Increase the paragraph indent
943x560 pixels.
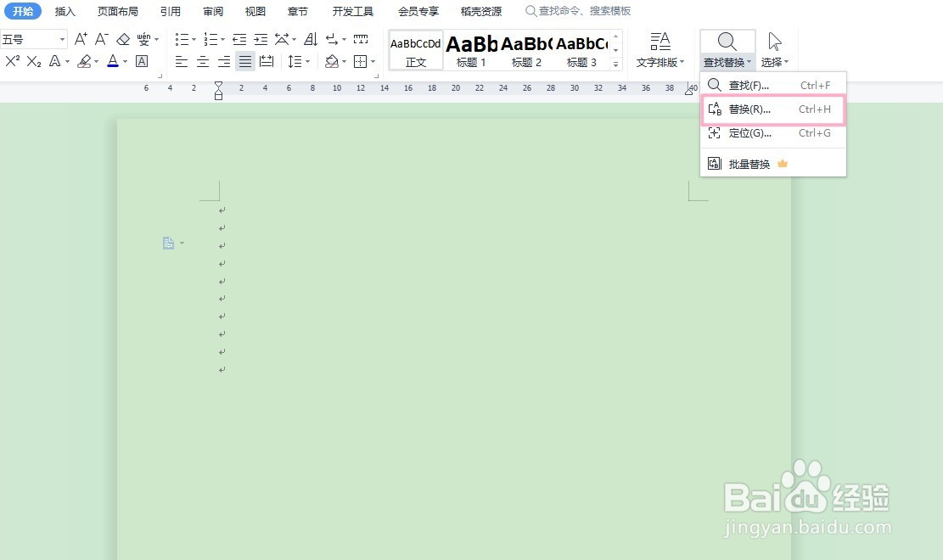pos(261,40)
